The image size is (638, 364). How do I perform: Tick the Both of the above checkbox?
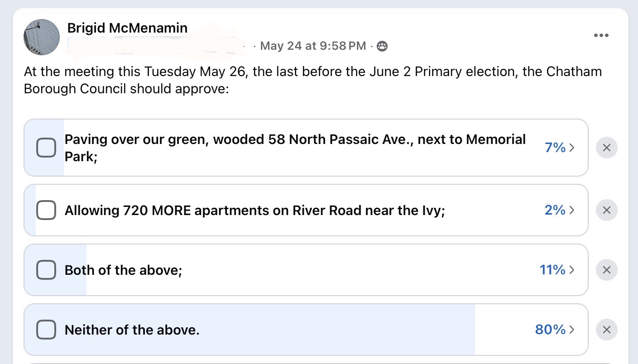coord(46,270)
